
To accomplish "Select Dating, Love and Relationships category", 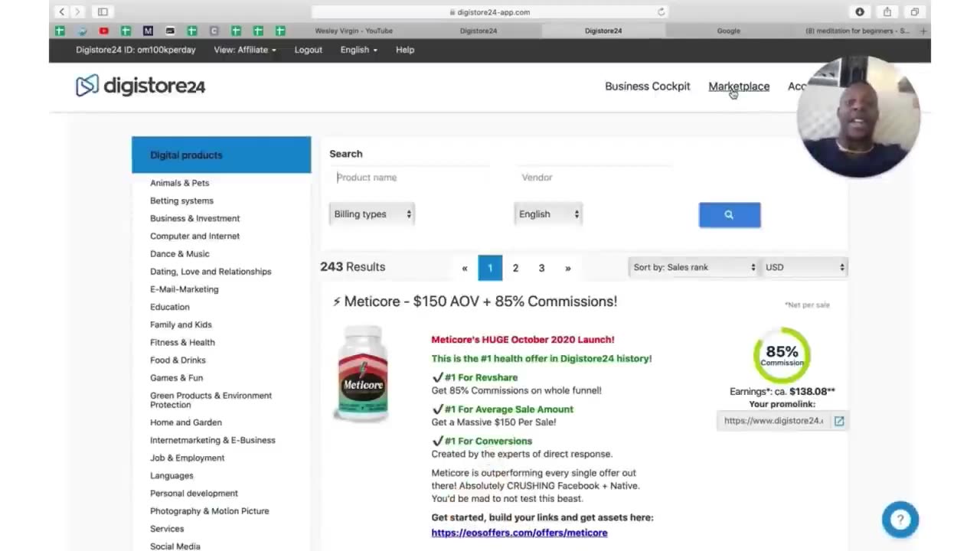I will pyautogui.click(x=211, y=271).
